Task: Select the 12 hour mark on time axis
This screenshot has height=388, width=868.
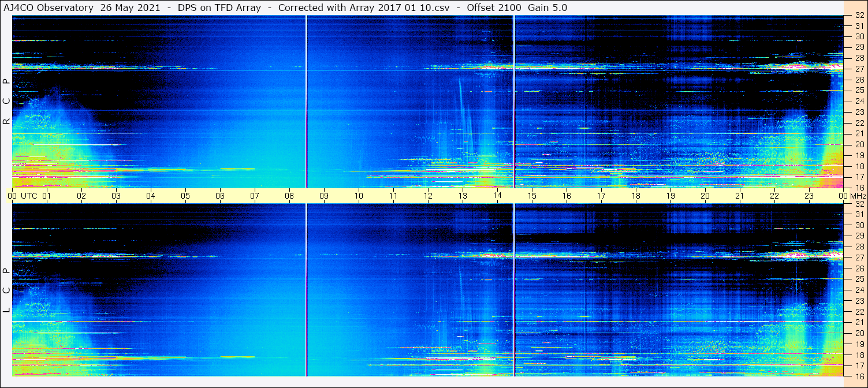Action: [428, 196]
